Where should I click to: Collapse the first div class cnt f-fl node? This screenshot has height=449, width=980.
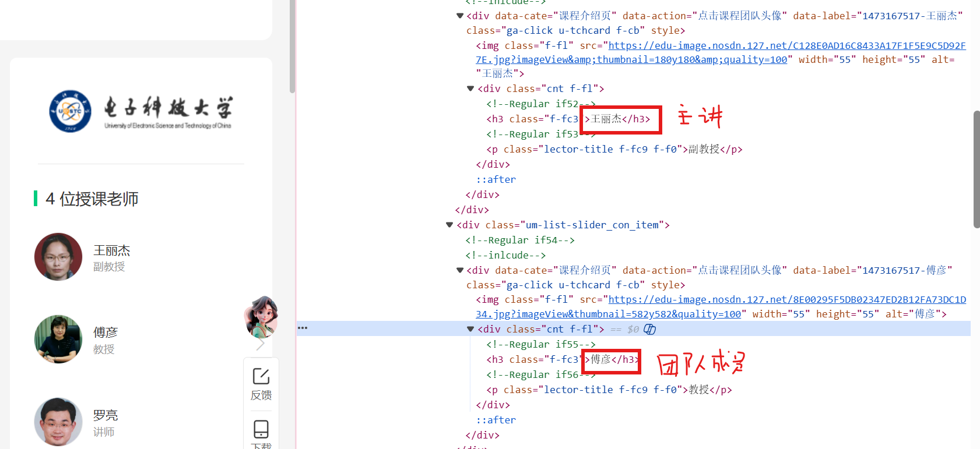470,89
